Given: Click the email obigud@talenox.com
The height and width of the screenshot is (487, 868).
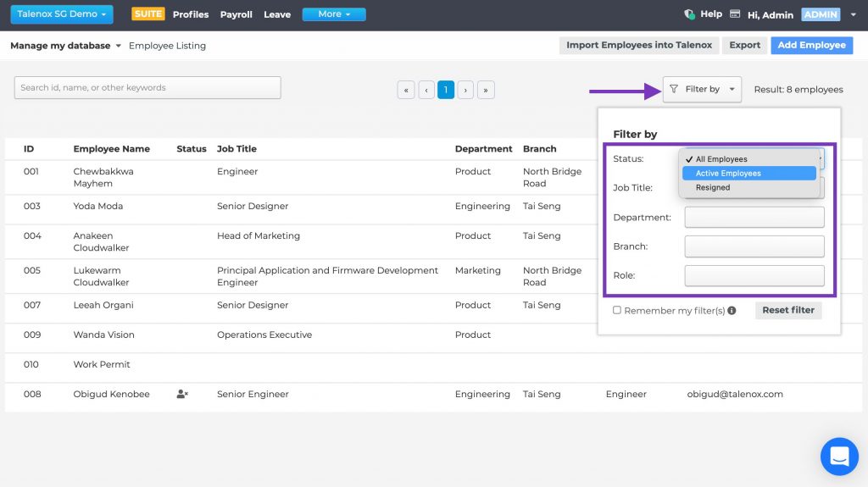Looking at the screenshot, I should coord(735,394).
